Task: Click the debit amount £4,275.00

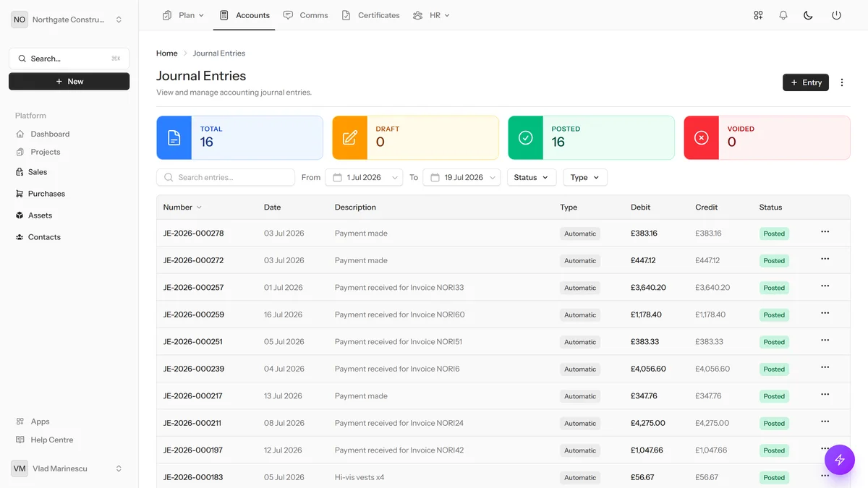Action: click(x=648, y=423)
